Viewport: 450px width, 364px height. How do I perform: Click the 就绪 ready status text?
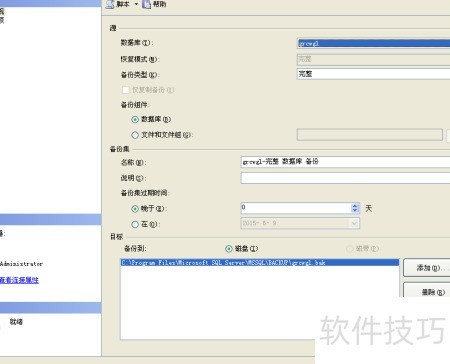16,322
